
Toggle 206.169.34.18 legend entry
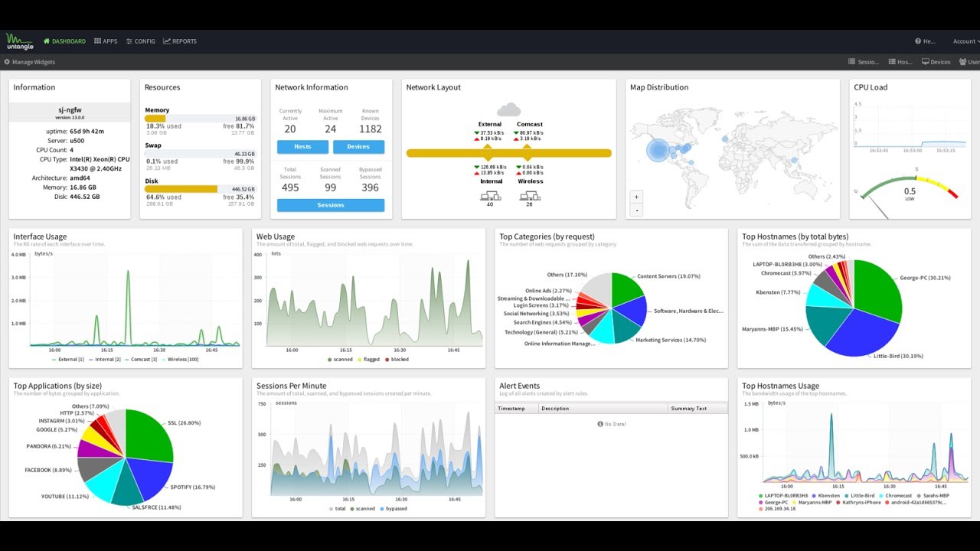(x=779, y=508)
